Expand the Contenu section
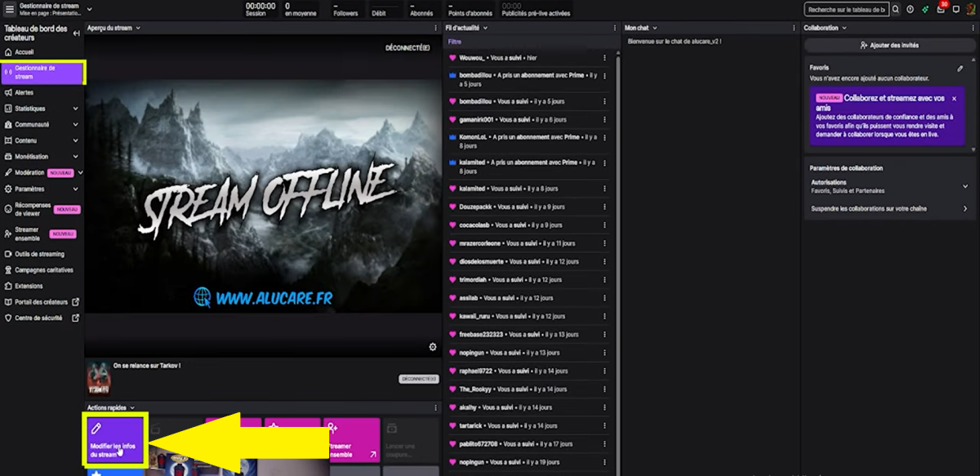Screen dimensions: 980x476 75,140
